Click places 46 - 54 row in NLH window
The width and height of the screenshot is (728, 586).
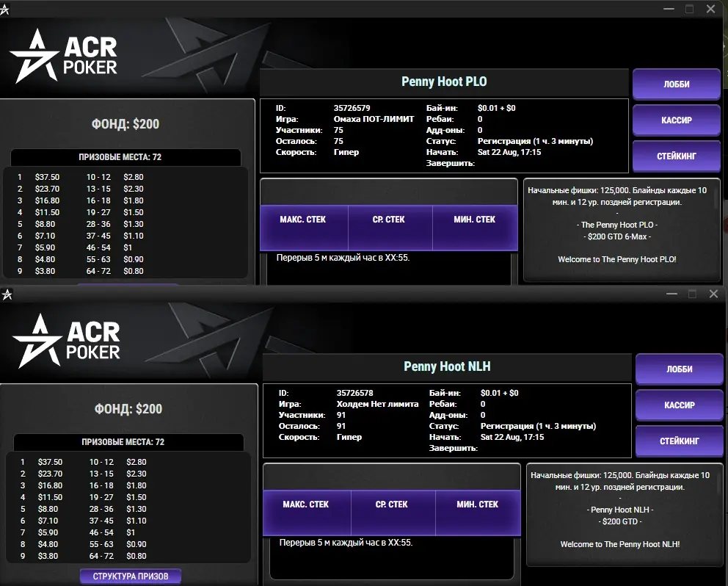click(x=112, y=532)
